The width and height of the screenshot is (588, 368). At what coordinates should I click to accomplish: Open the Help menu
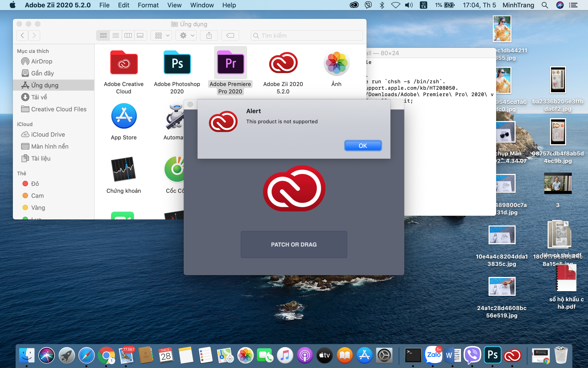point(229,5)
